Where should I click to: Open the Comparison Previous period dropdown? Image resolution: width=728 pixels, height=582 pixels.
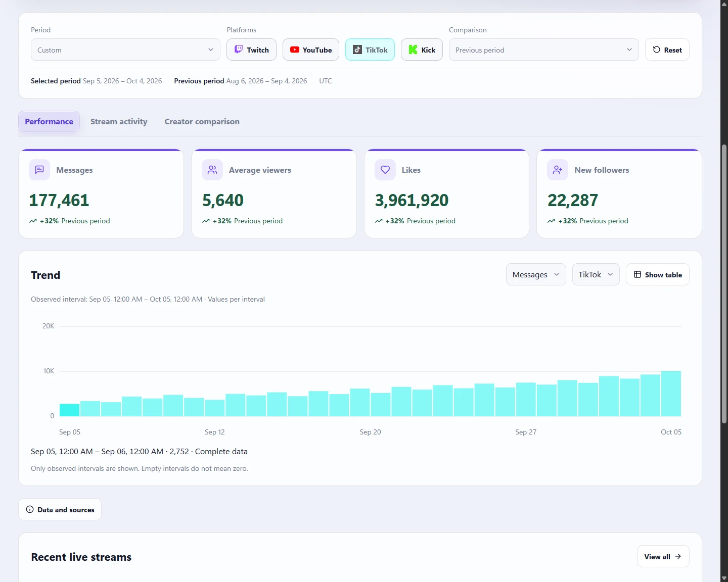tap(544, 50)
